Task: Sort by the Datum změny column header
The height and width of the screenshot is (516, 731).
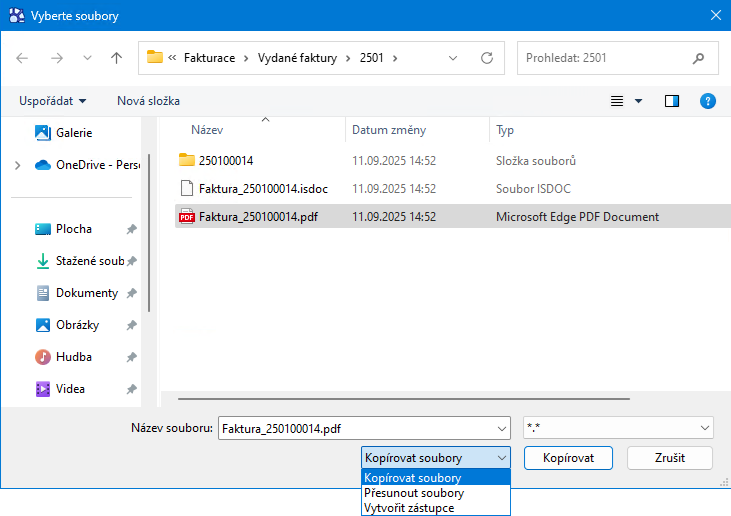Action: [x=389, y=130]
